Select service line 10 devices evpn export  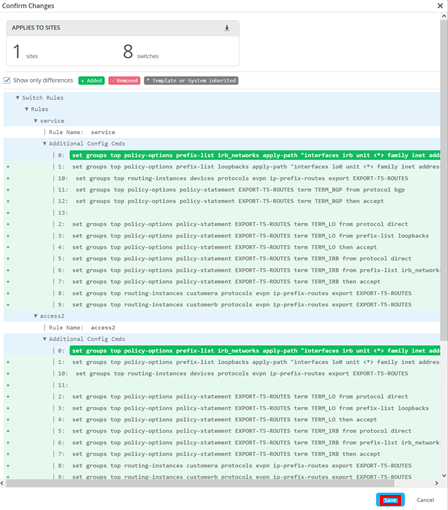click(242, 178)
